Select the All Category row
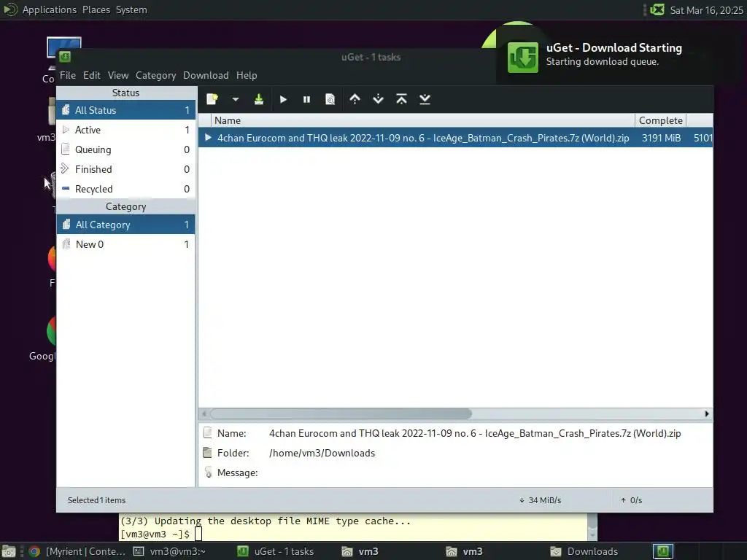 pos(125,225)
